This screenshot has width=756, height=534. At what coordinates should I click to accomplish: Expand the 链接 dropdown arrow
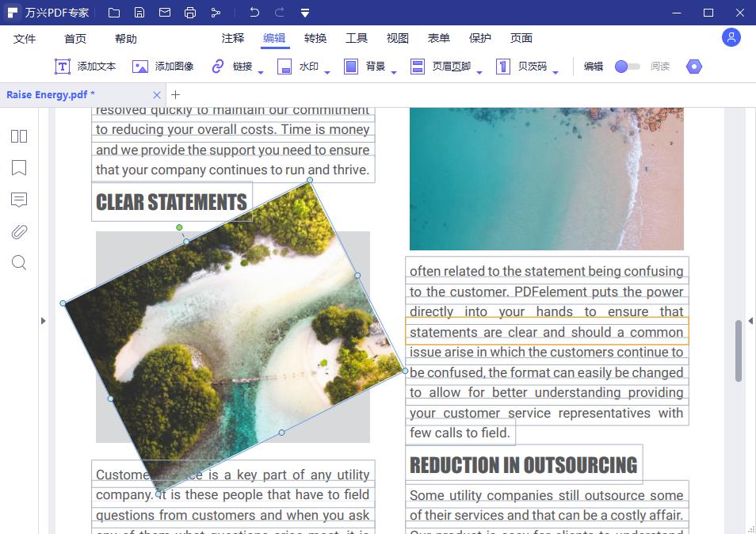coord(261,73)
